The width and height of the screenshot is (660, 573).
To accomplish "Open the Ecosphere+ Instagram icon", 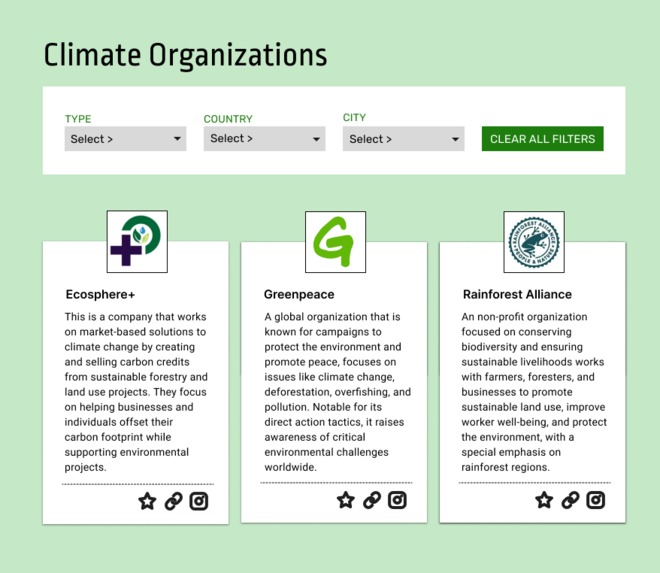I will coord(199,501).
